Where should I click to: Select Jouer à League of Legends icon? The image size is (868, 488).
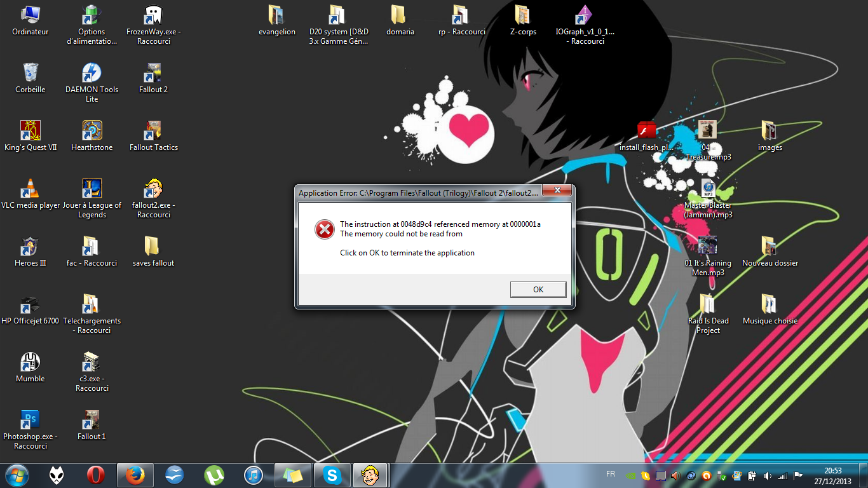pyautogui.click(x=92, y=198)
